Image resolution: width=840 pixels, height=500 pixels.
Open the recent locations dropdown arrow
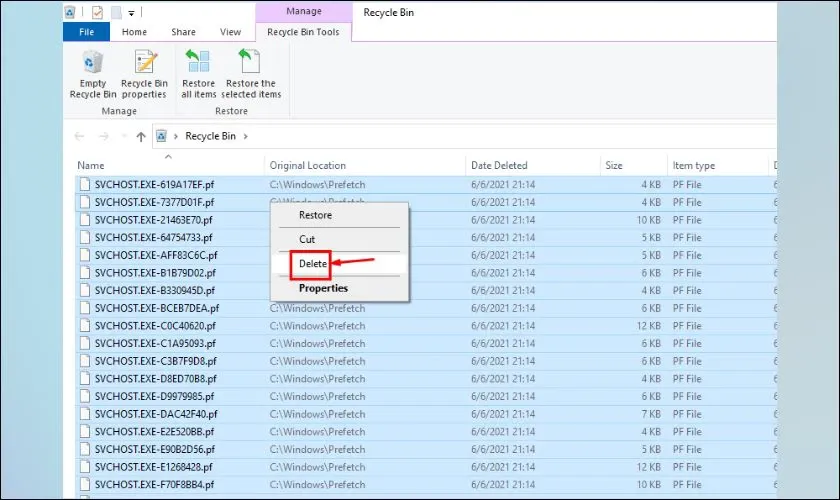click(x=123, y=136)
